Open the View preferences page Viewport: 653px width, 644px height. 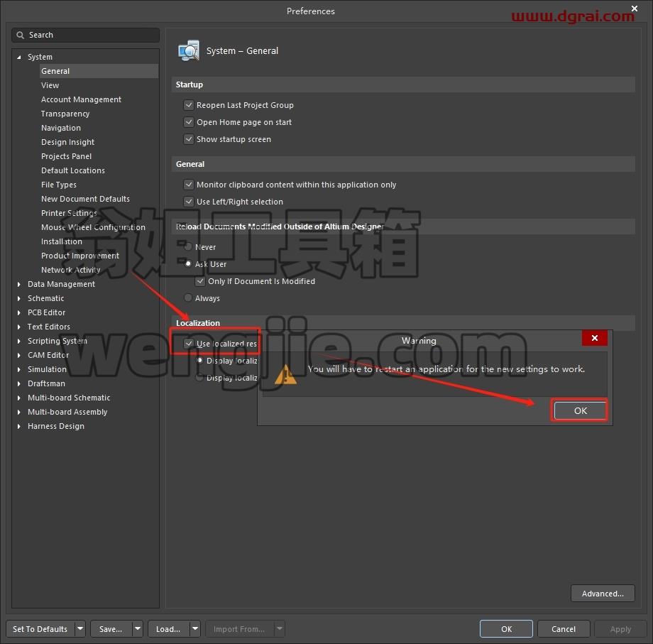tap(50, 85)
